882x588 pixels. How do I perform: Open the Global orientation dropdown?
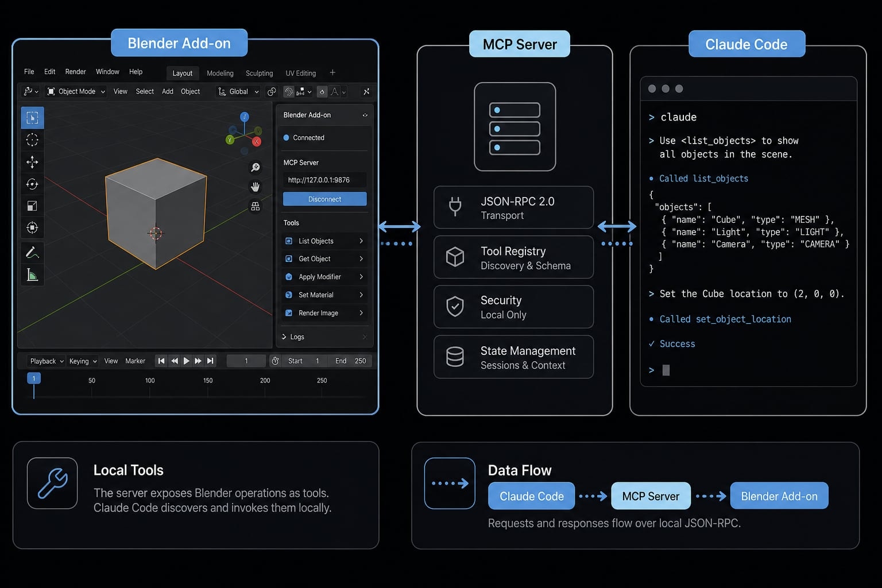[x=238, y=91]
